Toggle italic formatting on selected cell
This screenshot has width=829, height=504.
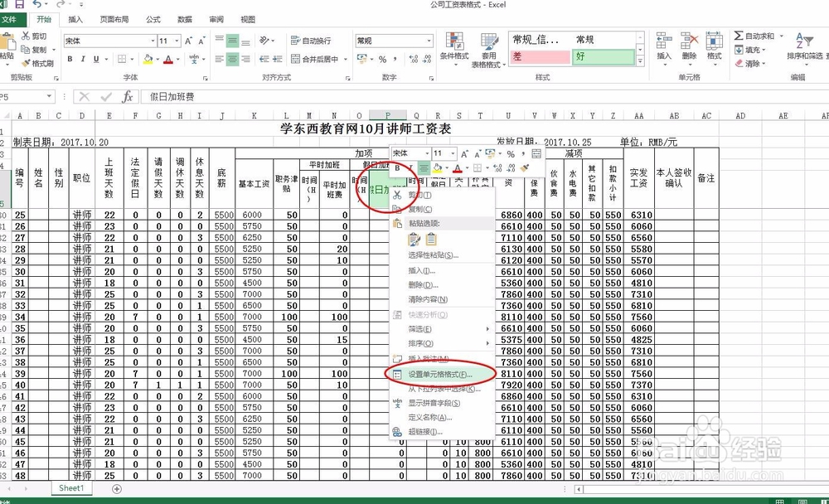tap(83, 59)
